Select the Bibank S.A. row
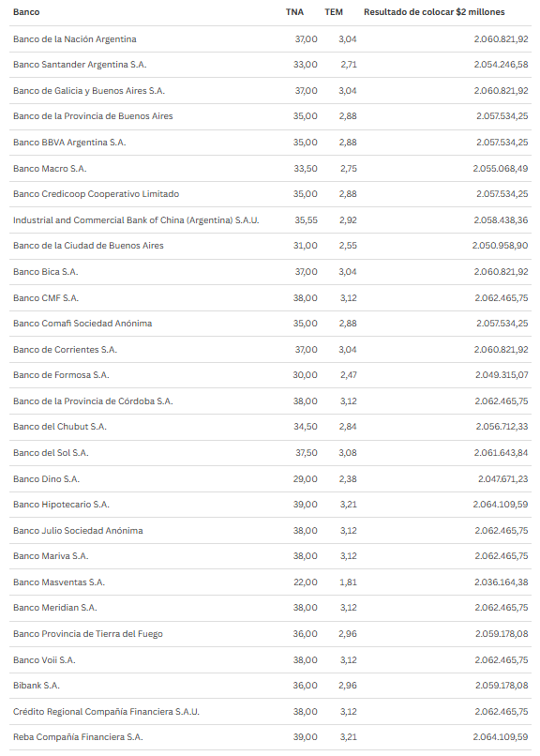 click(270, 685)
